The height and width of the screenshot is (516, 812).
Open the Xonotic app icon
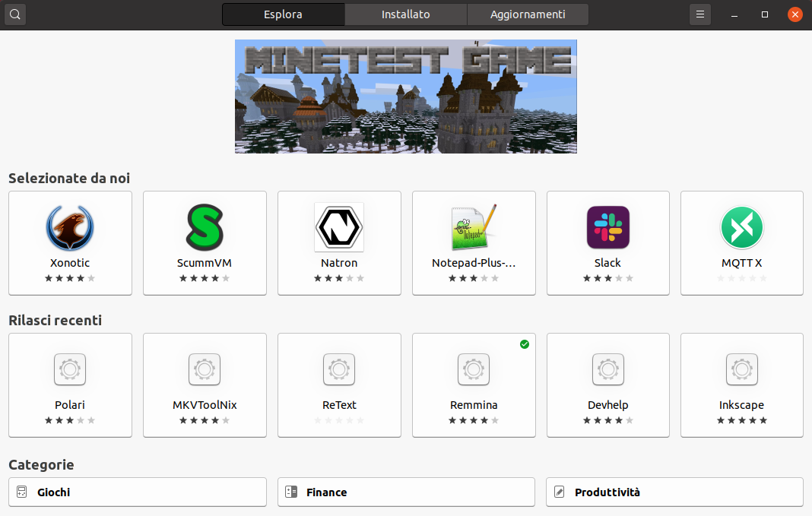click(70, 227)
